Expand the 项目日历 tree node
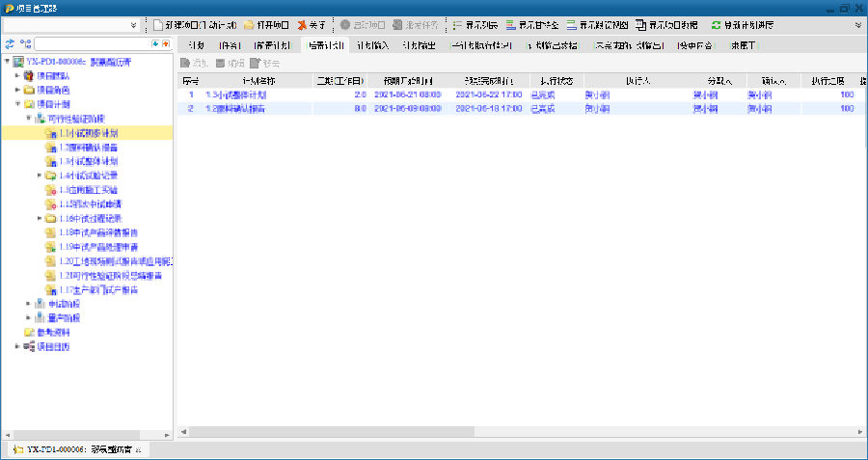Screen dimensions: 868x460 (17, 347)
